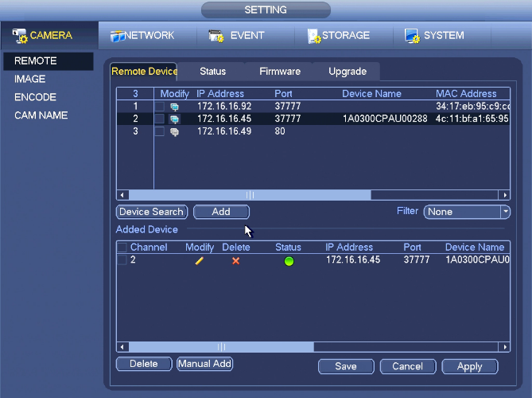Click the Add button

[x=221, y=212]
